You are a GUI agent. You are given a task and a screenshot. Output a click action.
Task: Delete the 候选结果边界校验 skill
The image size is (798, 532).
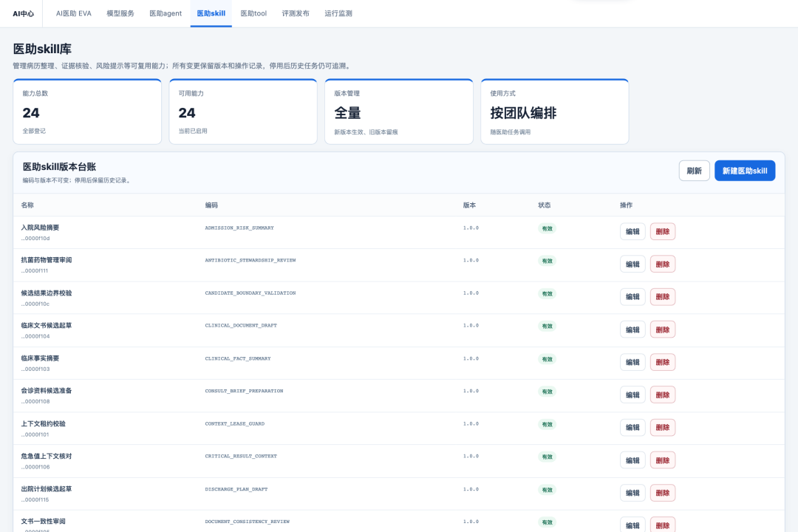point(663,297)
